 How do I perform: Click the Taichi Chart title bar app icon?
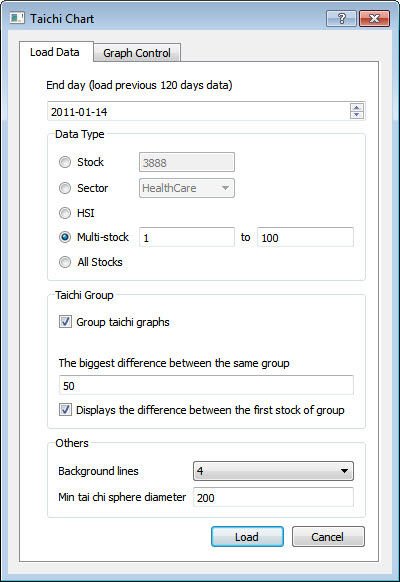17,18
